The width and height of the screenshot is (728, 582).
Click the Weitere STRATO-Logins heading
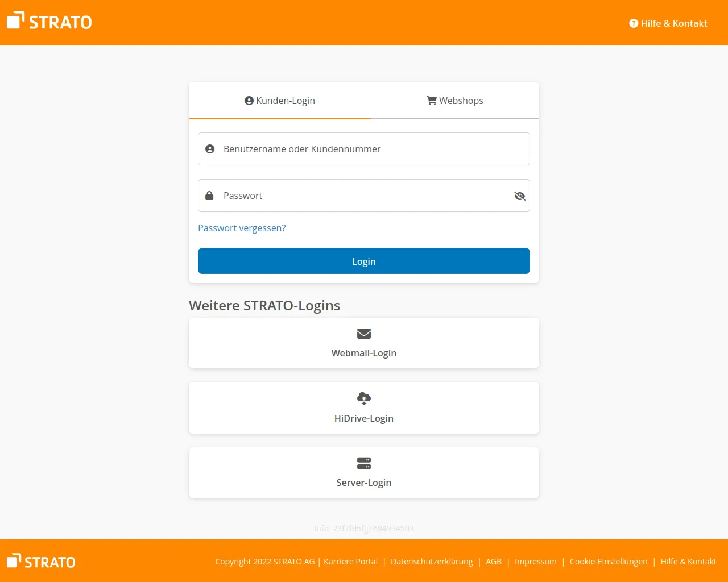point(264,305)
